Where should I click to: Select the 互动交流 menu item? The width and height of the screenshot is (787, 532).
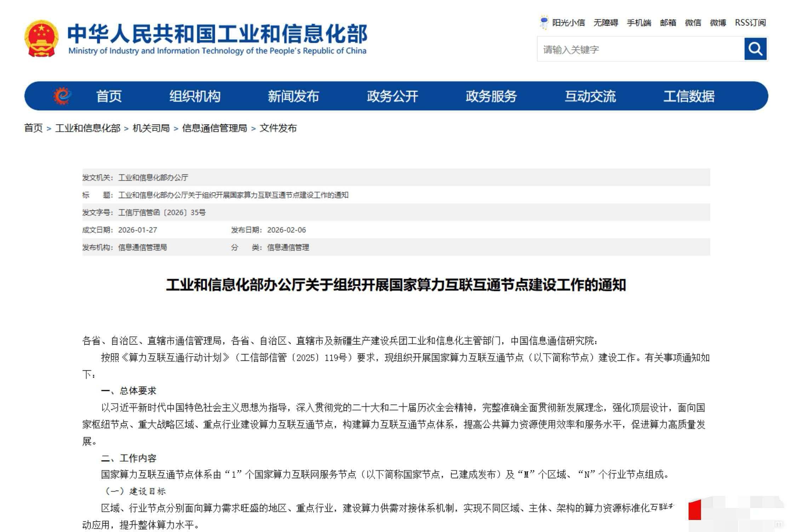[x=590, y=96]
